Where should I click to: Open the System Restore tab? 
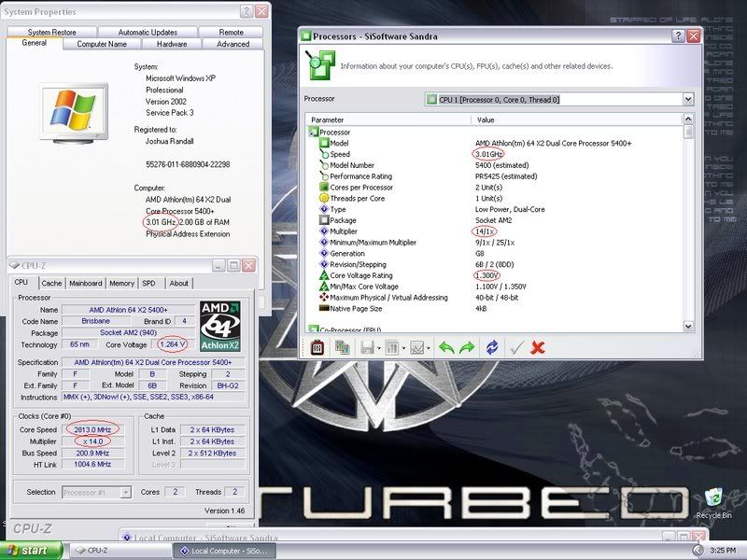[52, 33]
